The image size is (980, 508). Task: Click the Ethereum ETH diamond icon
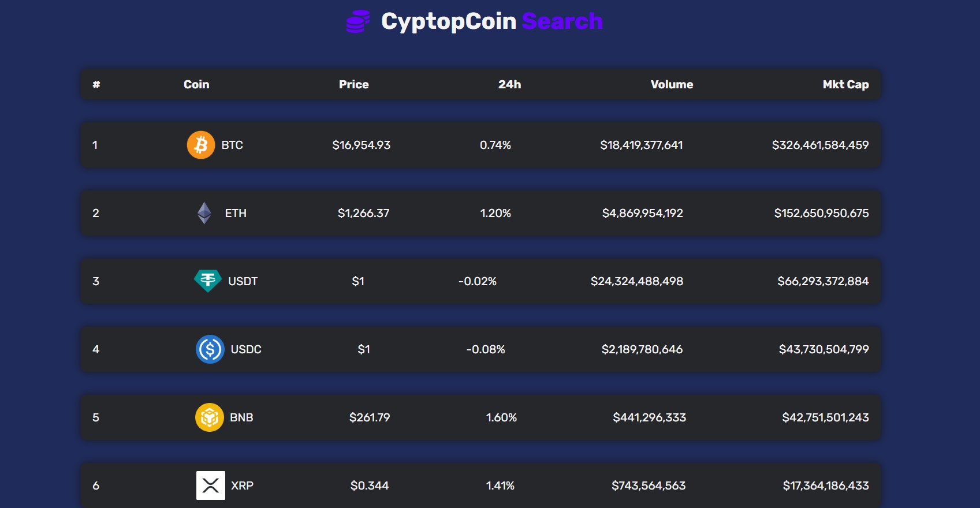tap(204, 213)
